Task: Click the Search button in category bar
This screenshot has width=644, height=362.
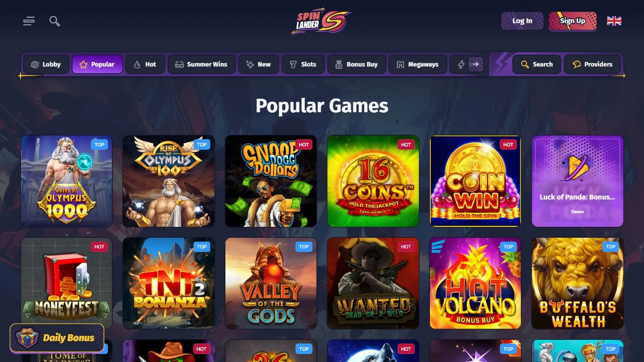Action: coord(537,64)
